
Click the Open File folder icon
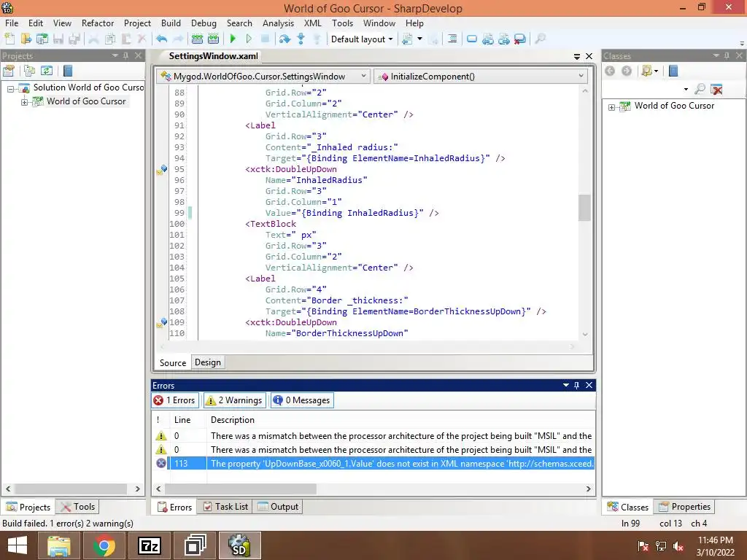(26, 39)
